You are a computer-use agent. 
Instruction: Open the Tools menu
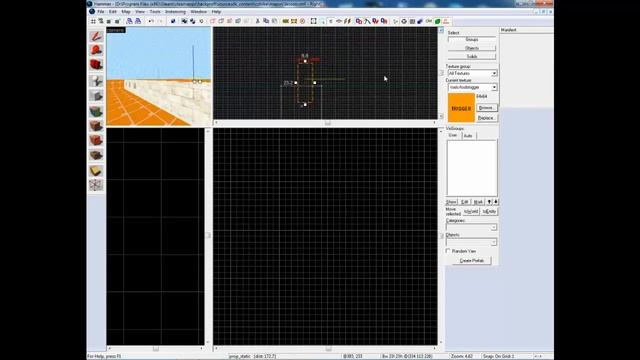coord(155,12)
